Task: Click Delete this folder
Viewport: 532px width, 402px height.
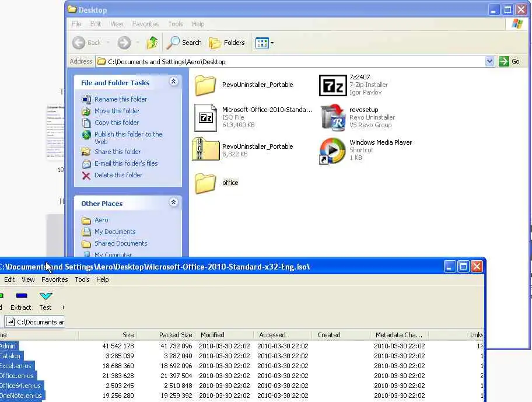Action: coord(118,175)
